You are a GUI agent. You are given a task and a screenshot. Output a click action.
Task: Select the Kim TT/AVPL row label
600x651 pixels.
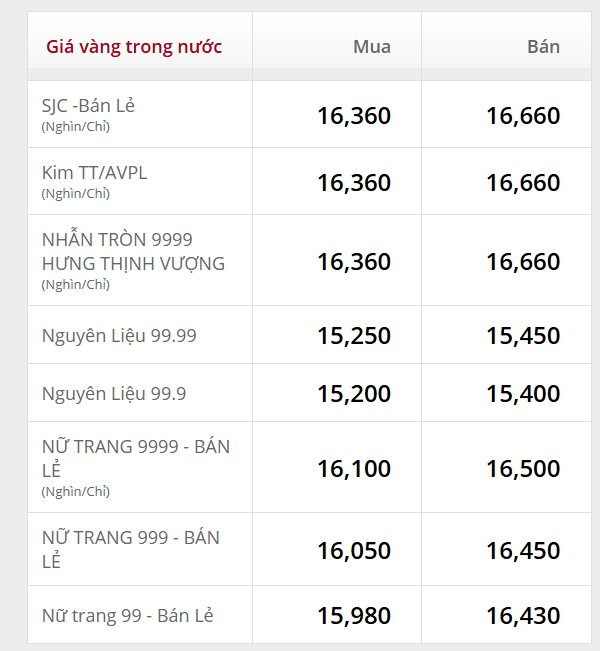click(94, 172)
